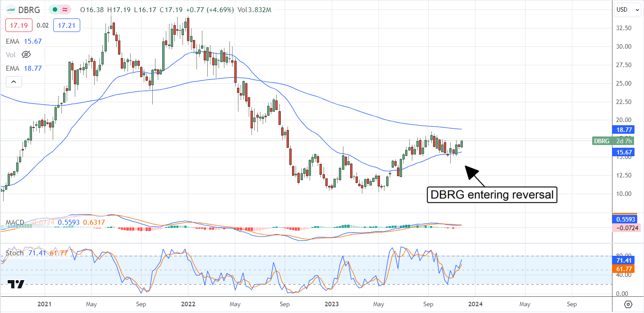The height and width of the screenshot is (313, 644).
Task: Open the USD currency dropdown
Action: coord(628,9)
